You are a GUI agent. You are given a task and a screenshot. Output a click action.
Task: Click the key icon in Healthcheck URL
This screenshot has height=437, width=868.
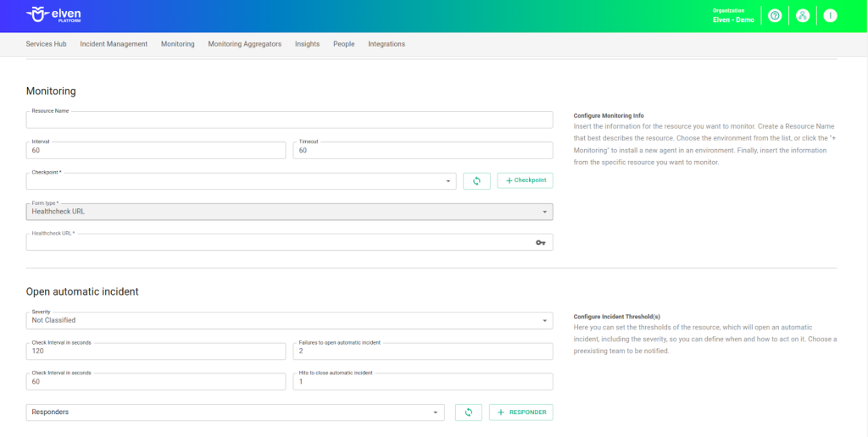click(x=540, y=243)
